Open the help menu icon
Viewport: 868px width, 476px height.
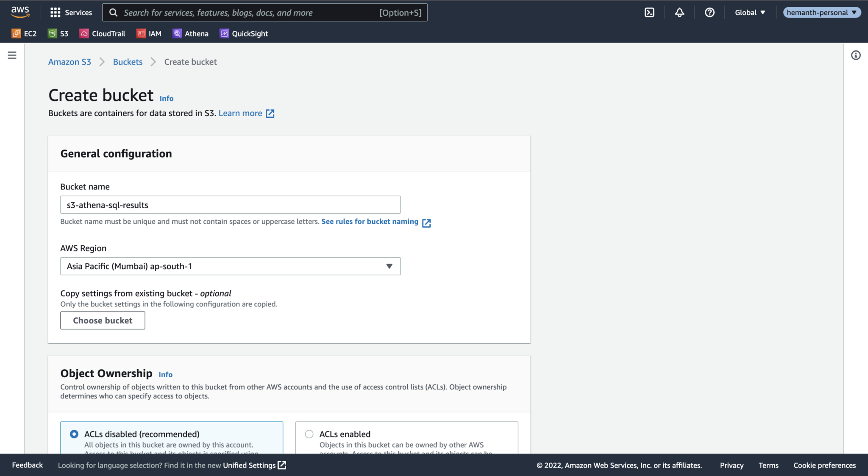pyautogui.click(x=709, y=12)
